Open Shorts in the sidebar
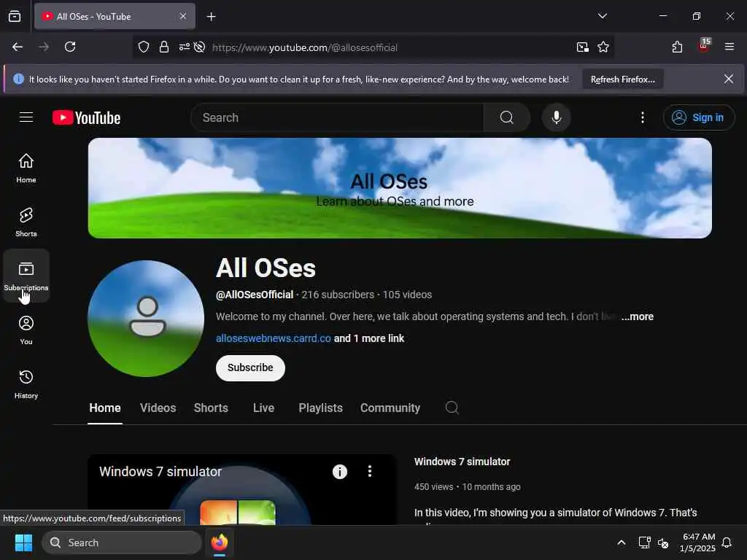 pyautogui.click(x=26, y=222)
